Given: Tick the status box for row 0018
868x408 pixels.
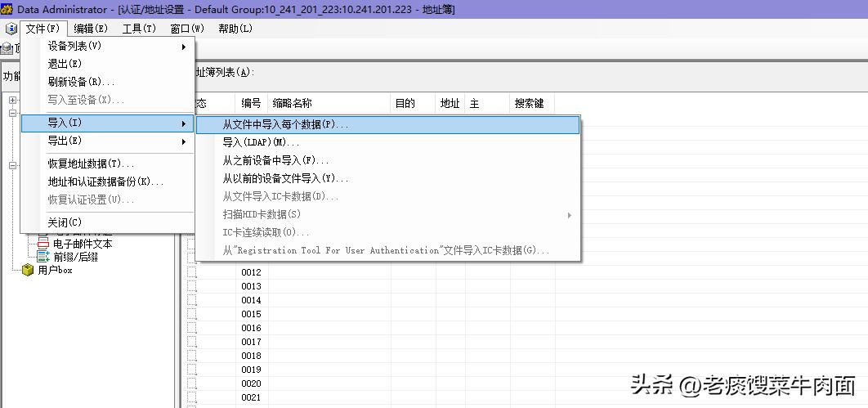Looking at the screenshot, I should (x=192, y=356).
